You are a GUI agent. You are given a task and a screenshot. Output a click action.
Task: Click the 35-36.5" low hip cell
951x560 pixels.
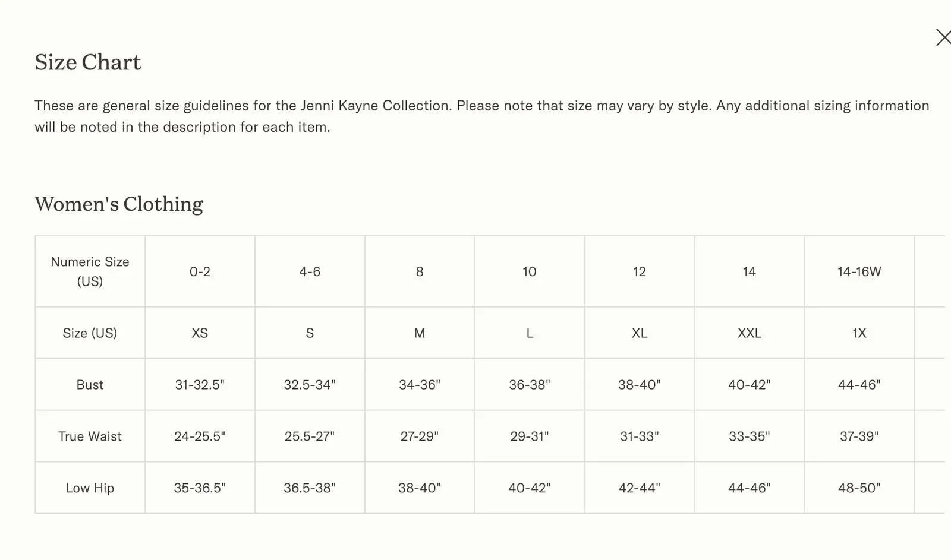click(x=200, y=488)
